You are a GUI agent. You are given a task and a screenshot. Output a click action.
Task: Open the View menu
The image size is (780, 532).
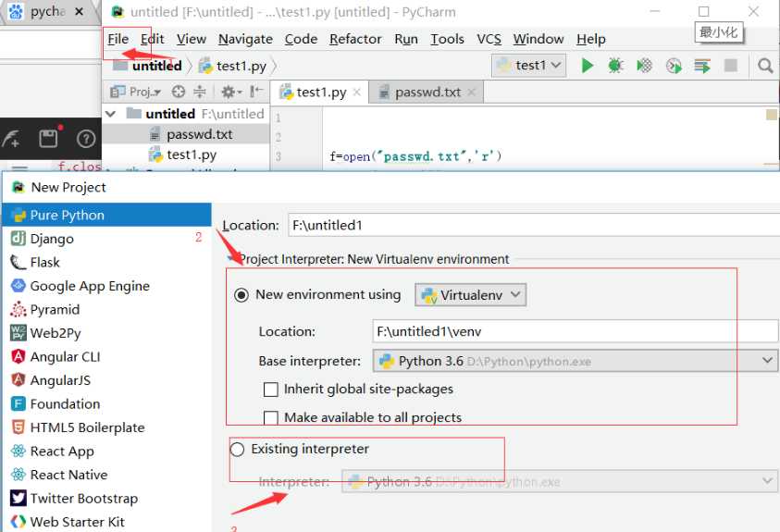click(191, 39)
